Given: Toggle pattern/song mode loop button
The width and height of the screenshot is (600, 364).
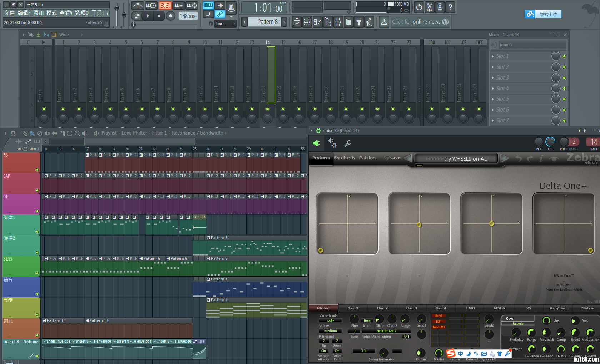Looking at the screenshot, I should (x=136, y=16).
